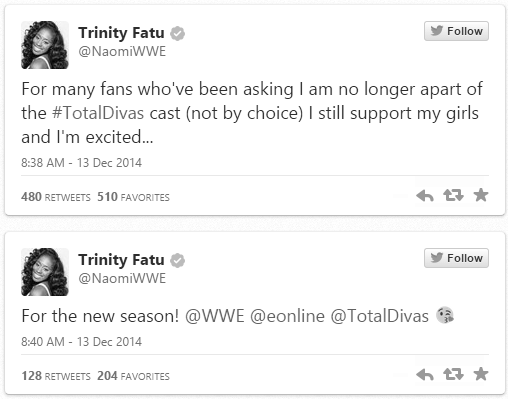Screen dimensions: 508x399
Task: Open the @WWE mention
Action: pos(215,316)
